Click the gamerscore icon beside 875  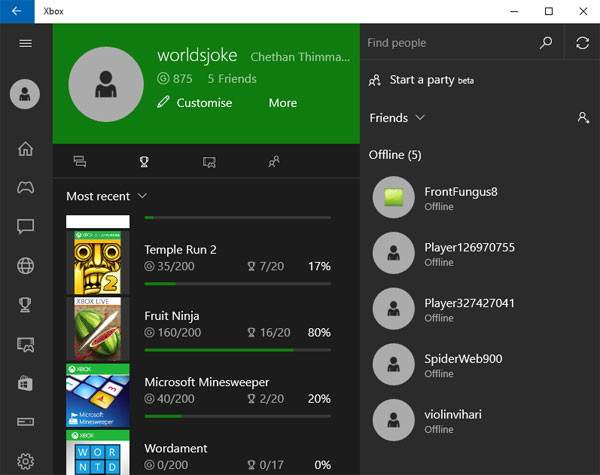pos(163,78)
